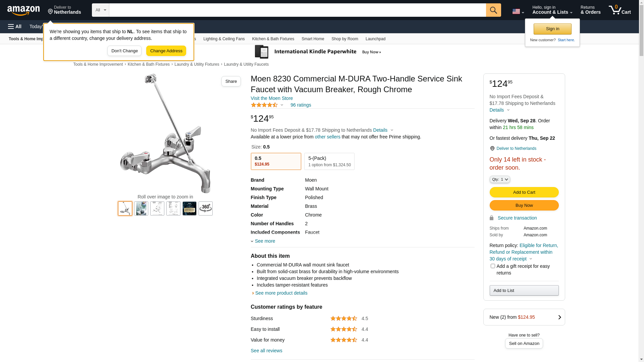Open Lighting & Ceiling Fans menu

pyautogui.click(x=224, y=39)
